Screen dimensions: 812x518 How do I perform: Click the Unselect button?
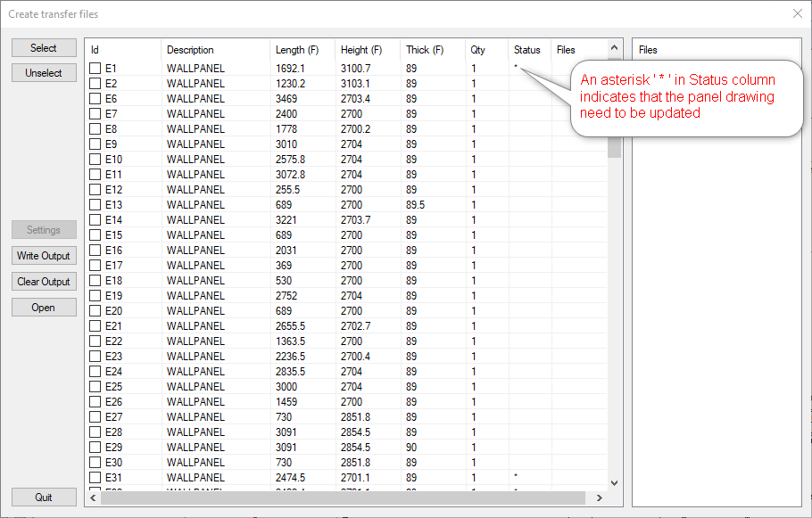[44, 73]
